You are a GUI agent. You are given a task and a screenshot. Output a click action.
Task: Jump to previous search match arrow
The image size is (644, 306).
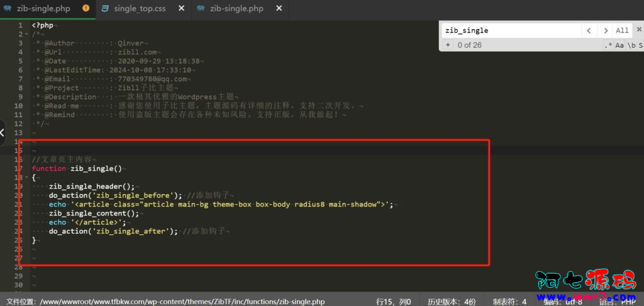589,30
